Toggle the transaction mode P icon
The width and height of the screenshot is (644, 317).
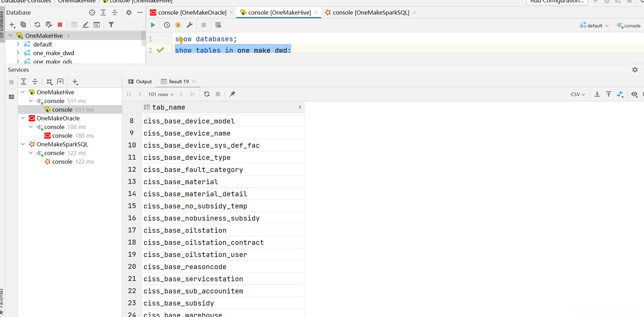(178, 25)
